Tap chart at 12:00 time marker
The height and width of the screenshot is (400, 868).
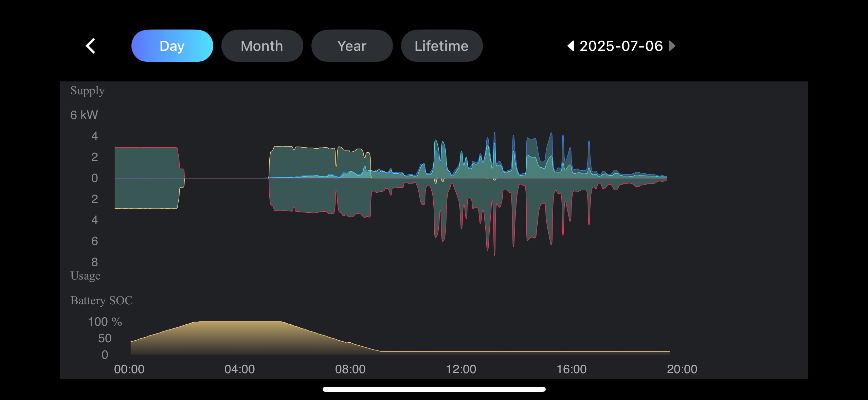(x=461, y=369)
